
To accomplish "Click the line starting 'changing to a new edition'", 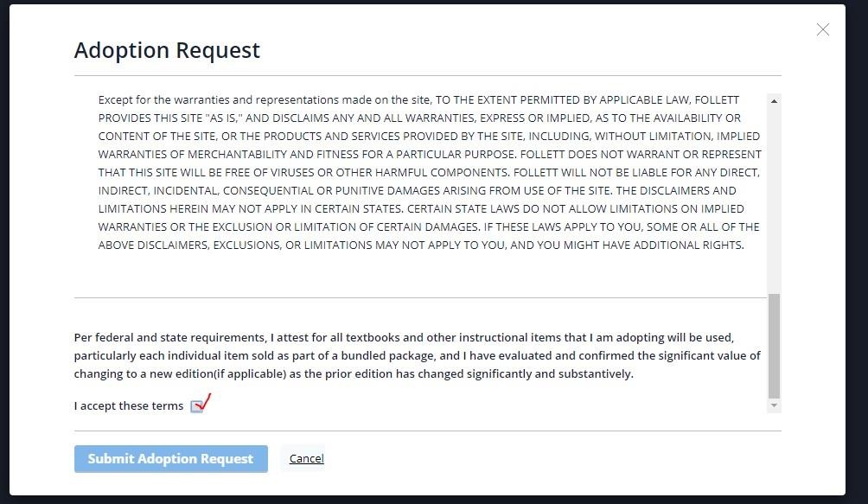I will [x=354, y=374].
